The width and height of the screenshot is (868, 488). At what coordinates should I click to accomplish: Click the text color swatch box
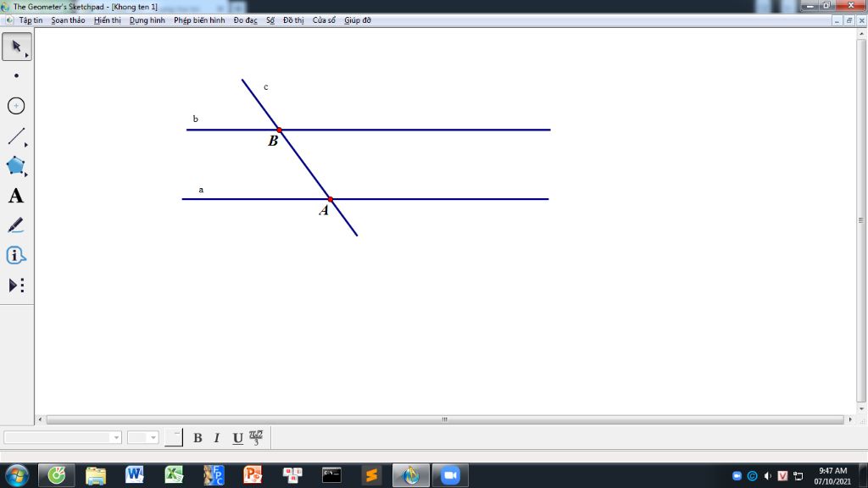click(x=173, y=437)
